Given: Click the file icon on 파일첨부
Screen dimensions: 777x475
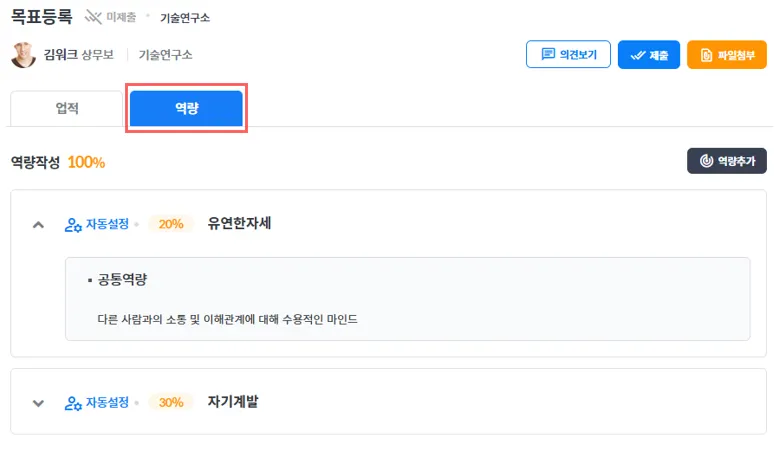Looking at the screenshot, I should pyautogui.click(x=706, y=54).
